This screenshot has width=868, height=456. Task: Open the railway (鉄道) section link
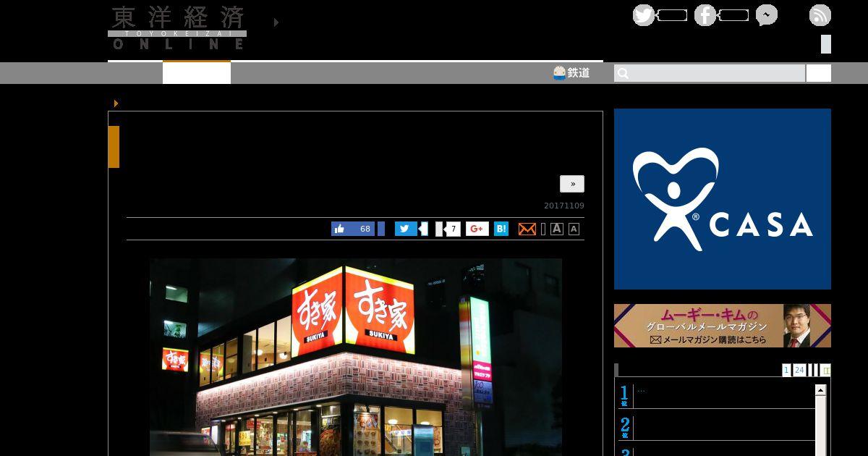pos(571,73)
